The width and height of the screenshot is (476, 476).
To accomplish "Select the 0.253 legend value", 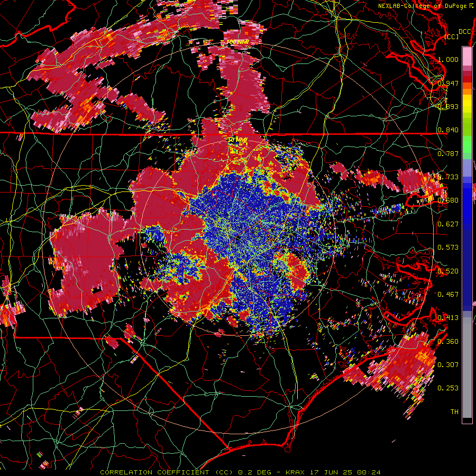I will pyautogui.click(x=448, y=388).
